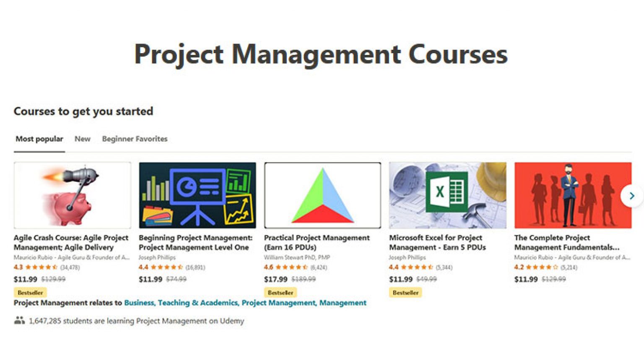Select the Most popular tab

point(39,139)
